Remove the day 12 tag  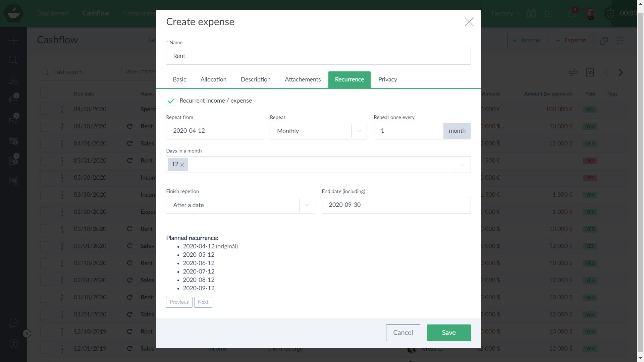tap(182, 165)
